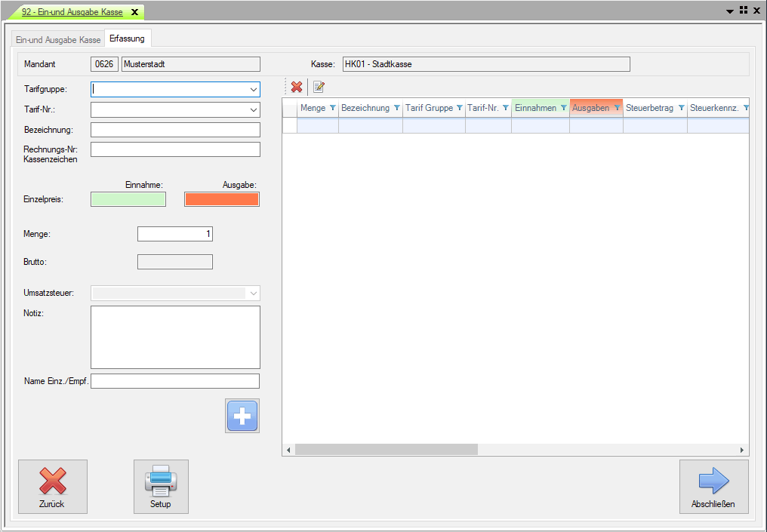767x532 pixels.
Task: Switch to Ein-und Ausgabe Kasse tab
Action: (58, 39)
